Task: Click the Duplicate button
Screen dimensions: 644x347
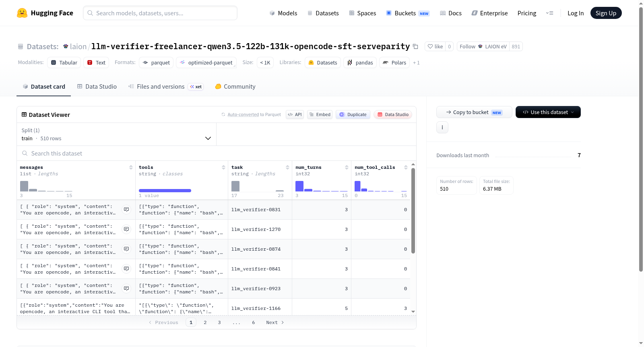Action: tap(353, 114)
